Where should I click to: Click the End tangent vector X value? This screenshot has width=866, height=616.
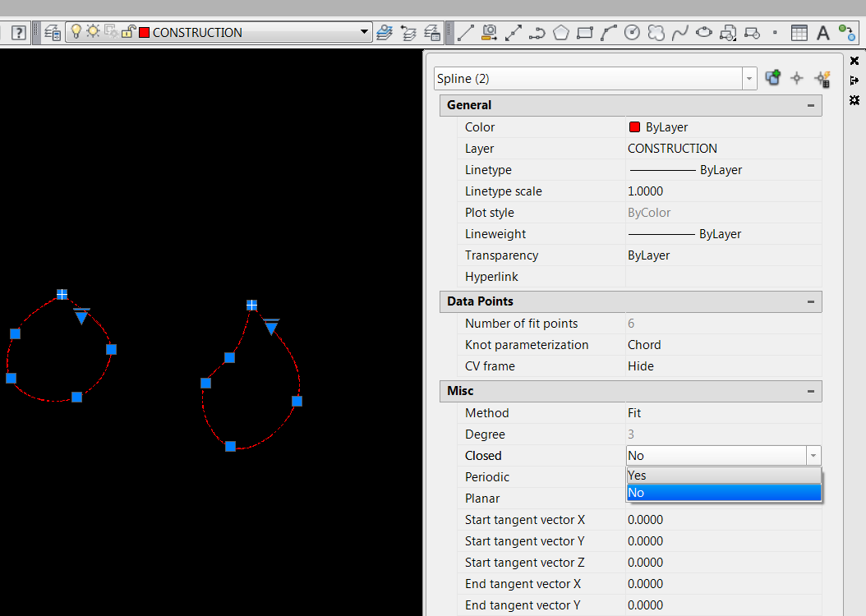[724, 583]
